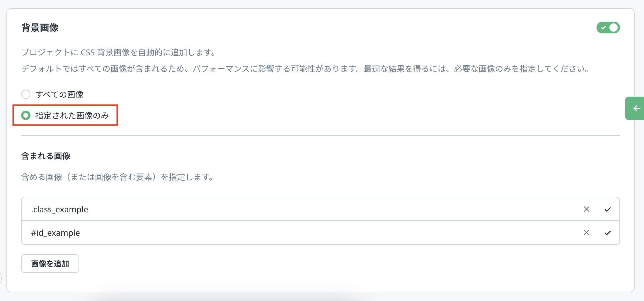Click the すべての画像 label text
Screen dimensions: 644x301
coord(59,94)
